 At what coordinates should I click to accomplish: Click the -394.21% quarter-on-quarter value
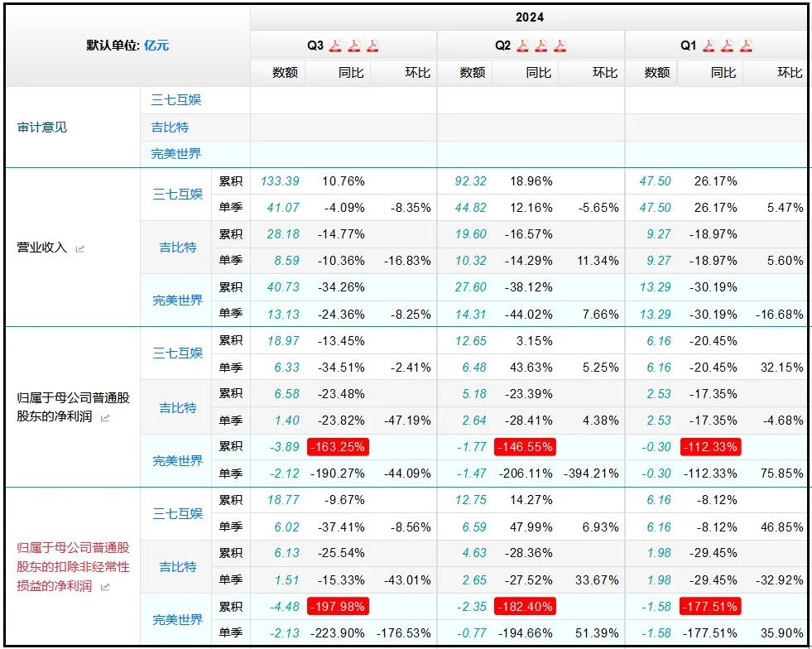pyautogui.click(x=591, y=474)
